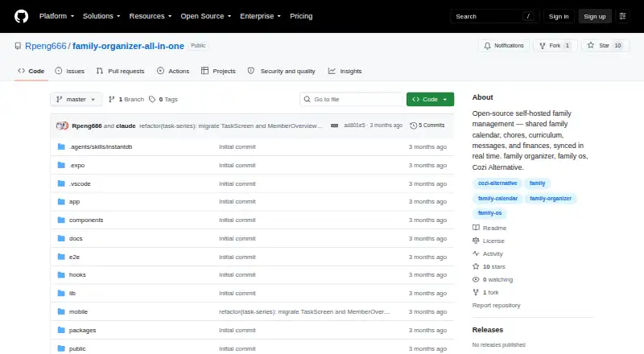Open the green Code dropdown button

[x=430, y=100]
